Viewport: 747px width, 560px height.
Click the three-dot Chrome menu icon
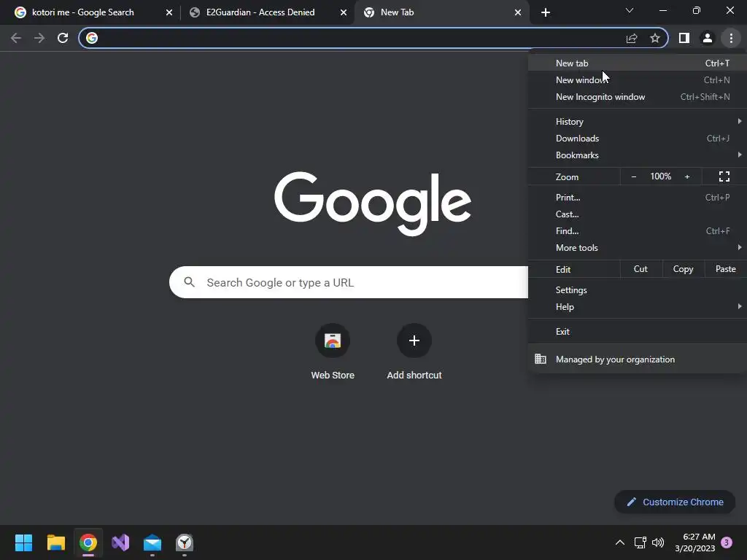point(731,38)
